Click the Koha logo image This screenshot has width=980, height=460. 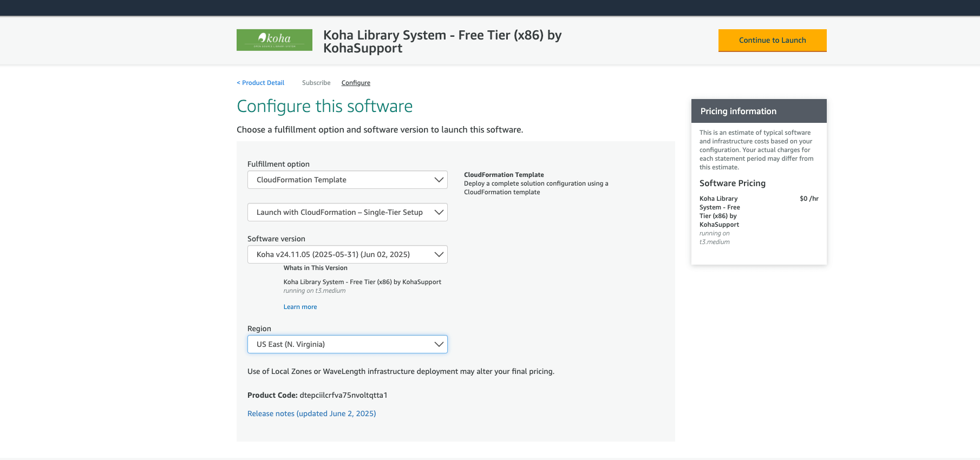click(275, 40)
